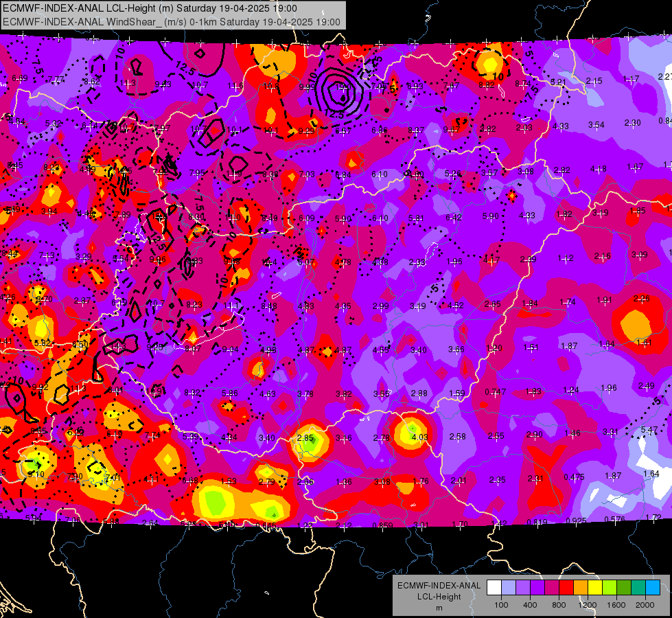Screen dimensions: 672x618
Task: Click grid point value '3.54'
Action: tap(596, 125)
